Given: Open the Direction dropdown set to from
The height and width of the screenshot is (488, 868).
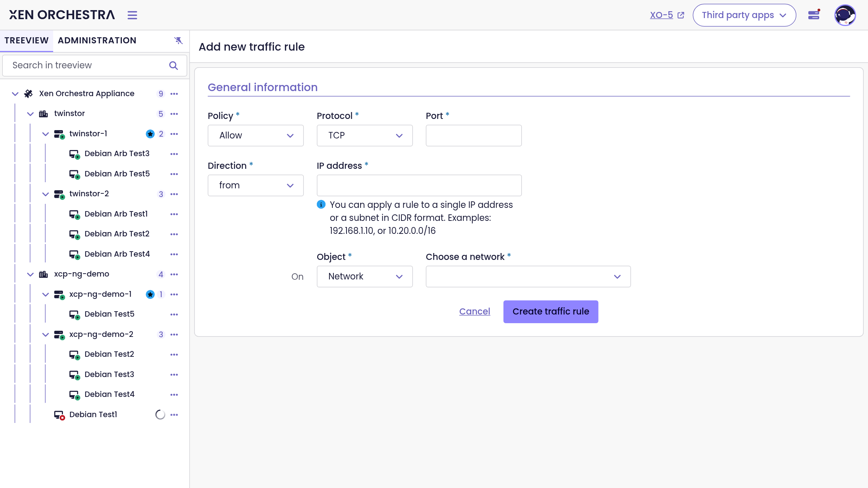Looking at the screenshot, I should (256, 185).
